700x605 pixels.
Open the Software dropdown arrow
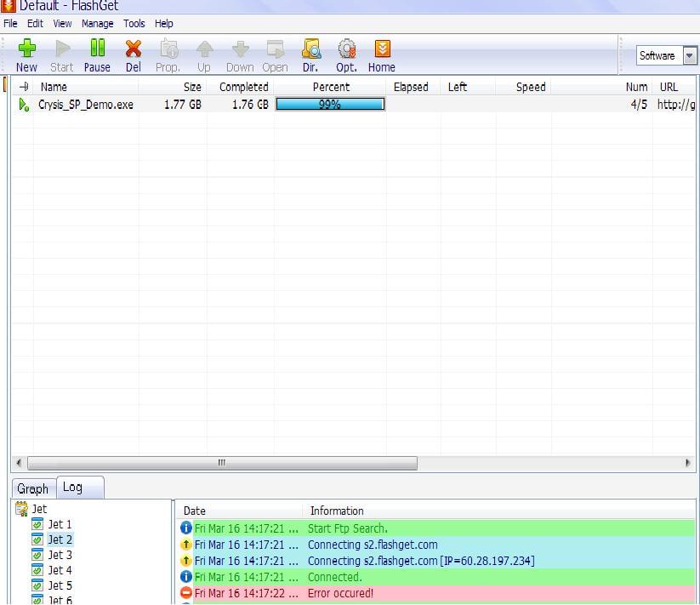click(x=690, y=56)
